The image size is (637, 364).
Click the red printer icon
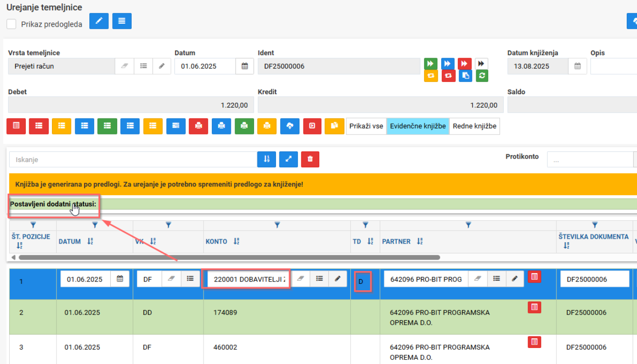(x=198, y=126)
